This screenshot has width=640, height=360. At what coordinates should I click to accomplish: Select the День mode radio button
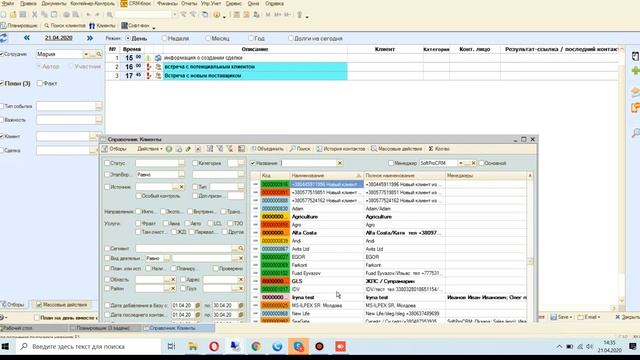[x=128, y=38]
